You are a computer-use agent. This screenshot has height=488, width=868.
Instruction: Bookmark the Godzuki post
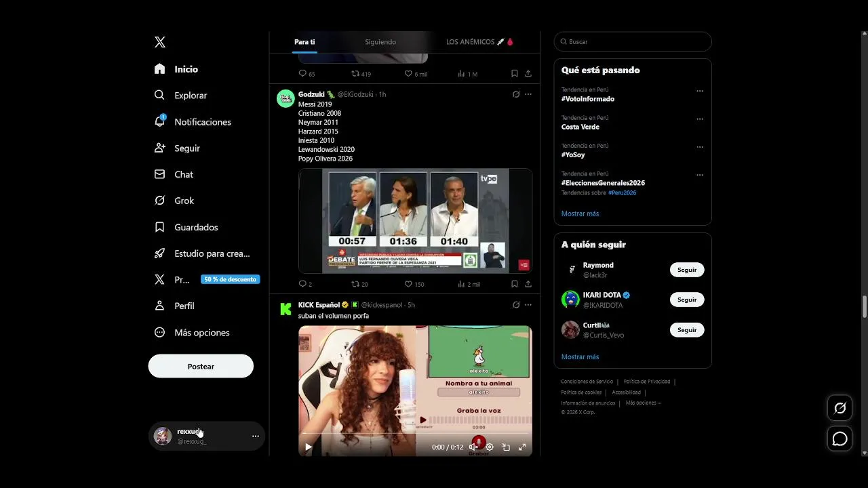(x=515, y=284)
